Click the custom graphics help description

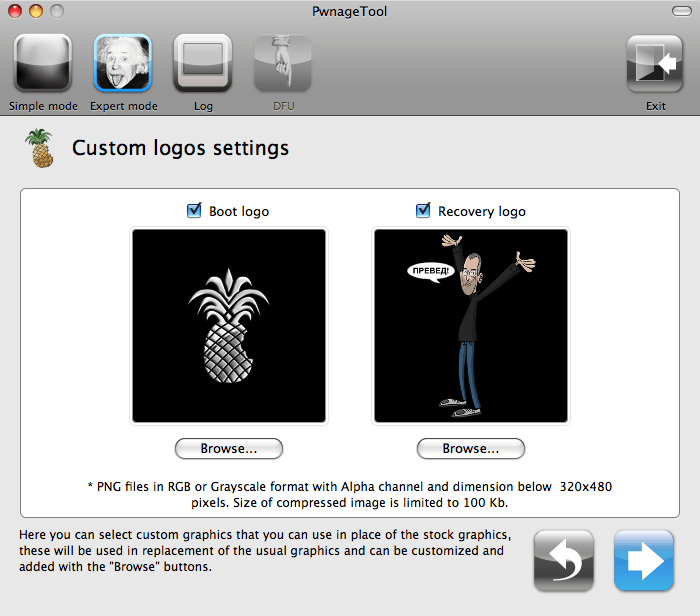pos(265,550)
